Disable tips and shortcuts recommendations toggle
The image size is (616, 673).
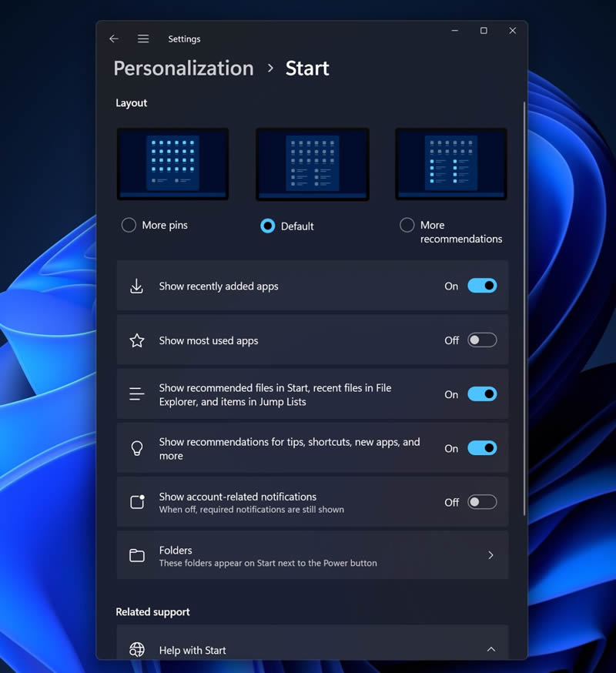pos(482,448)
